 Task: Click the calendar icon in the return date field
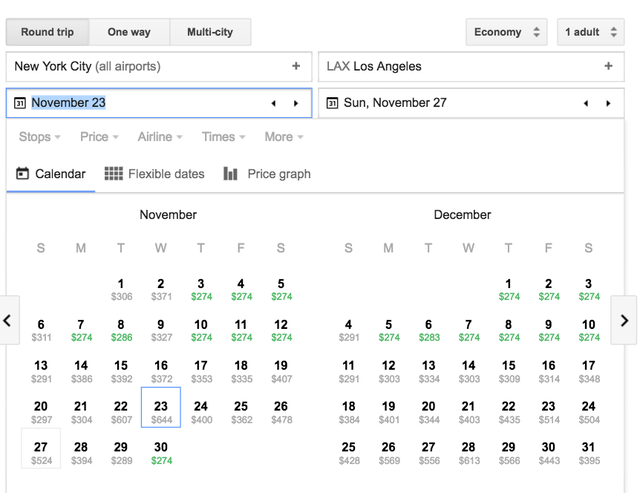332,103
